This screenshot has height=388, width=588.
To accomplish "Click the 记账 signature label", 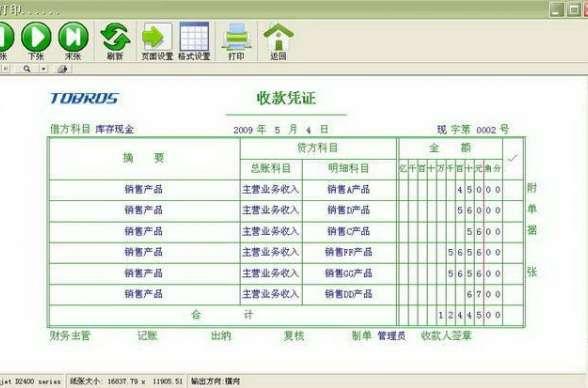I will [147, 336].
